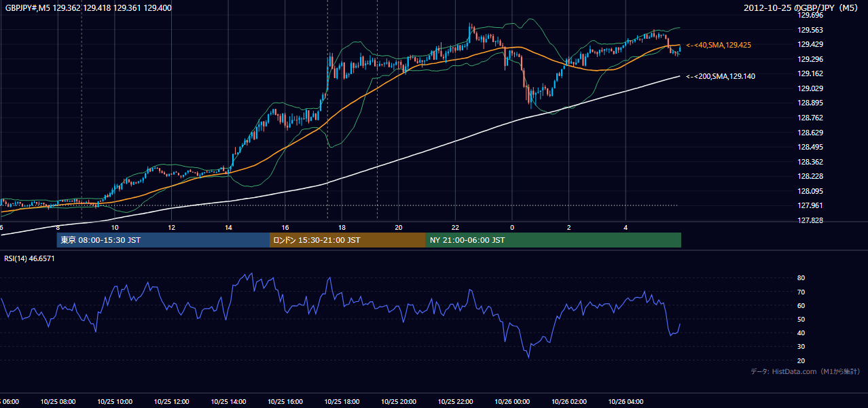Click the 10/25 20:00 date label

(399, 402)
